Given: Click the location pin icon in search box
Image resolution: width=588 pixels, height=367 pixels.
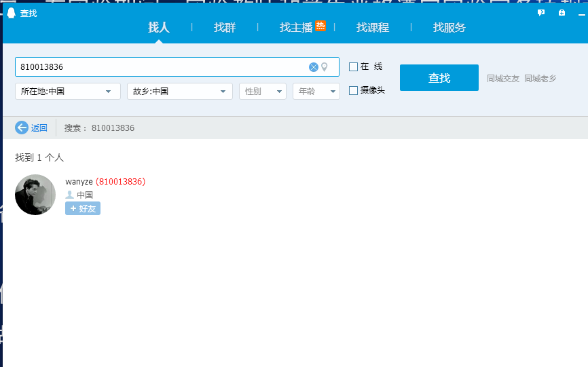Looking at the screenshot, I should (325, 67).
